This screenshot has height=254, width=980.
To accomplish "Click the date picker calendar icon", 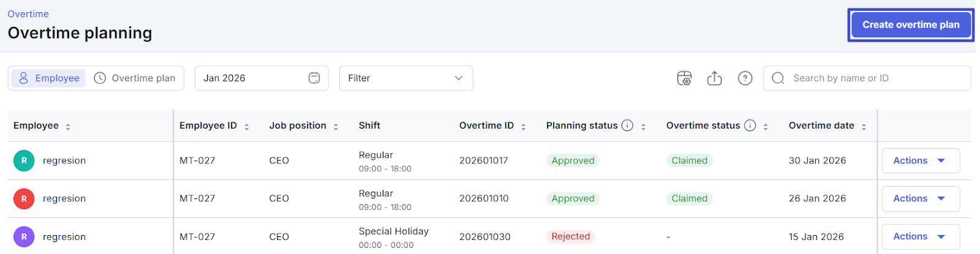I will (314, 78).
